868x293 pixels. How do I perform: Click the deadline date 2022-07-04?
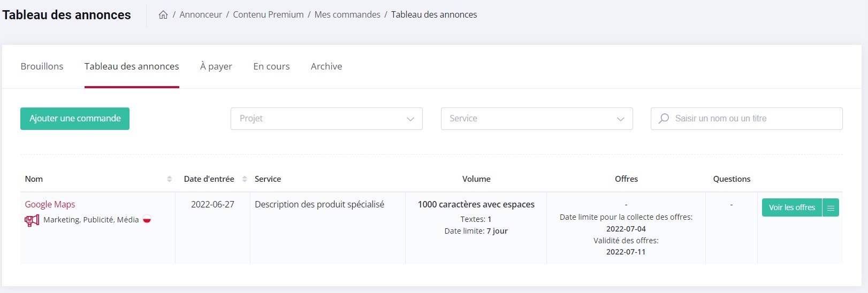click(x=626, y=229)
